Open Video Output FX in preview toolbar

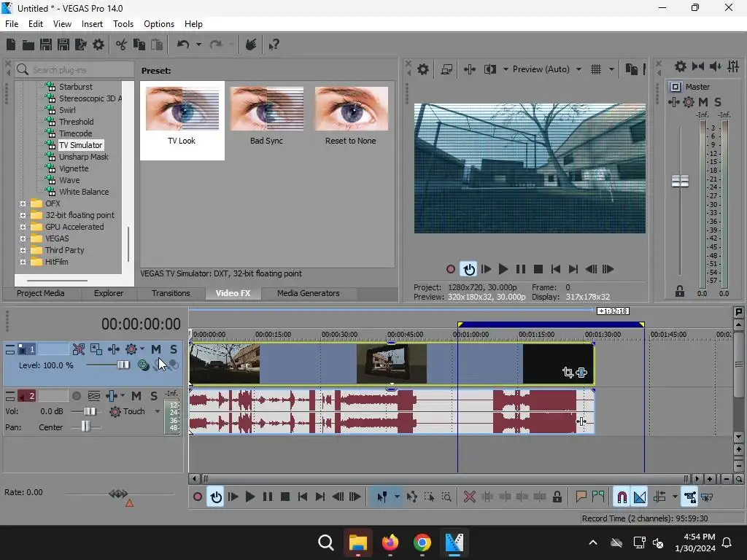[470, 69]
